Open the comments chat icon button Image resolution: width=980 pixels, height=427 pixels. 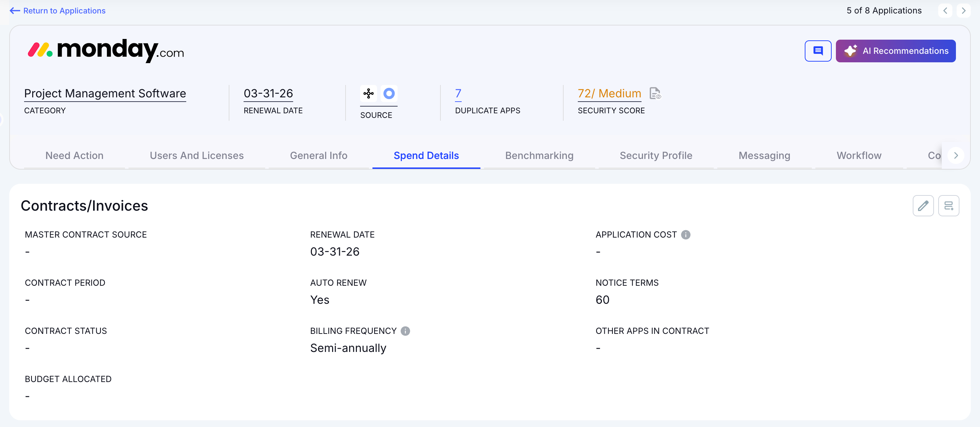click(x=817, y=51)
